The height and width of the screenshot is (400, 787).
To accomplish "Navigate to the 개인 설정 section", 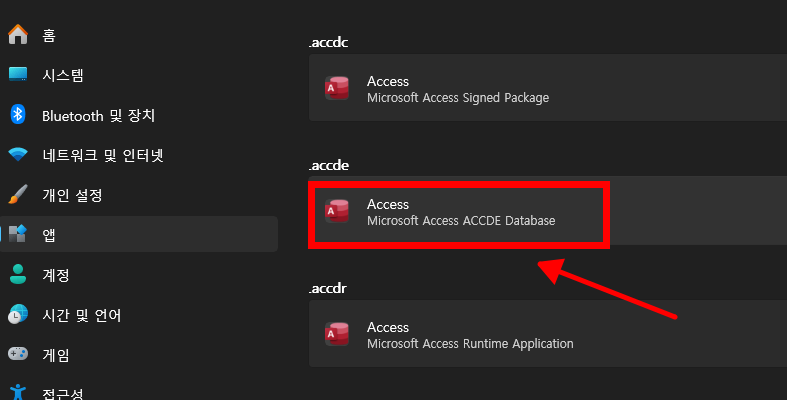I will (x=72, y=195).
